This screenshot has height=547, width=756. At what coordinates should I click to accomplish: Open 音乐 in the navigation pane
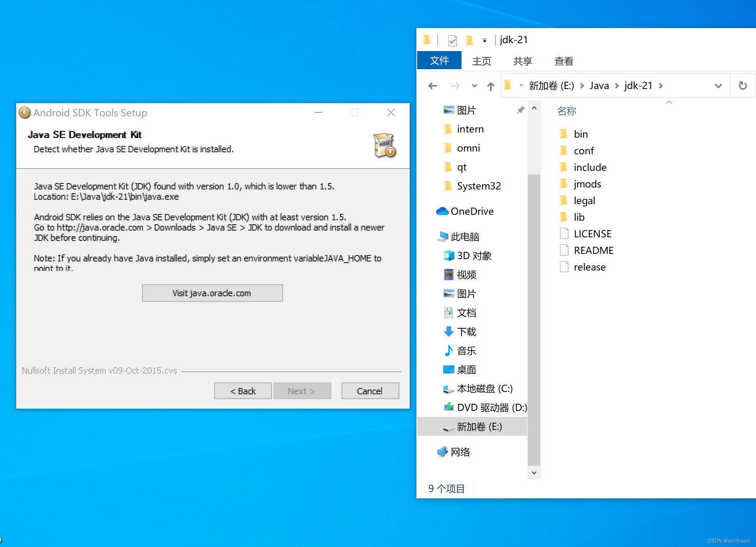coord(466,350)
